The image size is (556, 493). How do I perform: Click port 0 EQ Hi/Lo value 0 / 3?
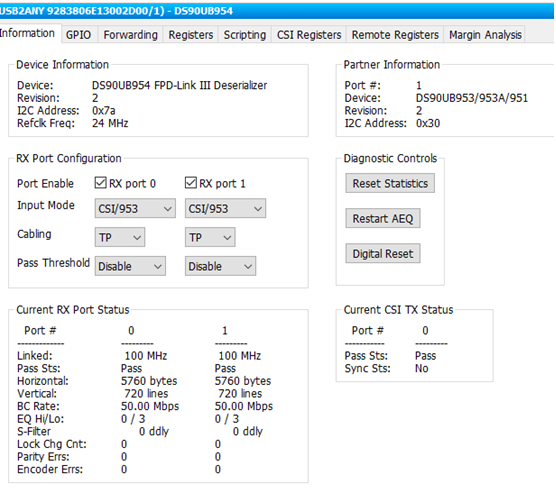tap(133, 419)
